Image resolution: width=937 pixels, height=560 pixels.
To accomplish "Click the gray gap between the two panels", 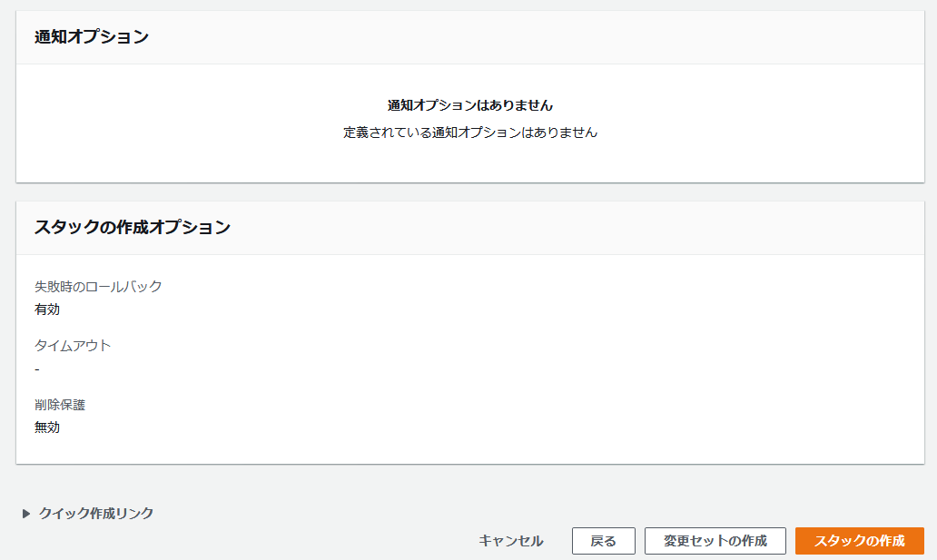I will [469, 192].
